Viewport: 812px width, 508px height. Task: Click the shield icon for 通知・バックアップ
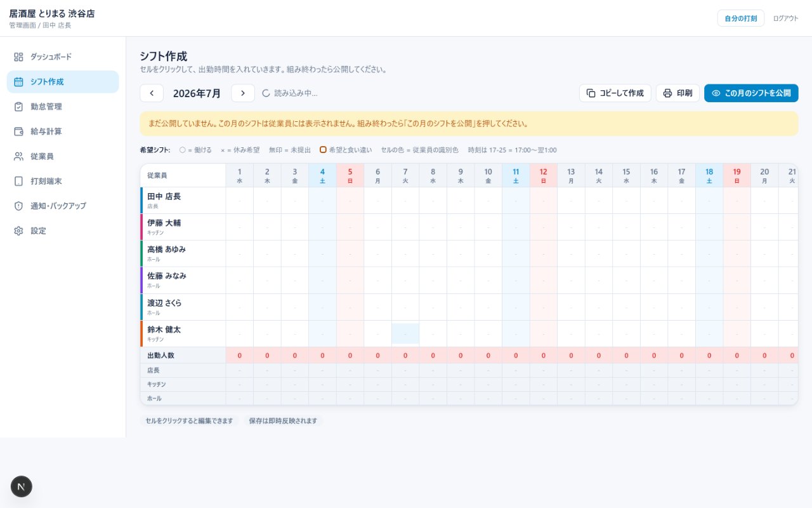point(18,206)
